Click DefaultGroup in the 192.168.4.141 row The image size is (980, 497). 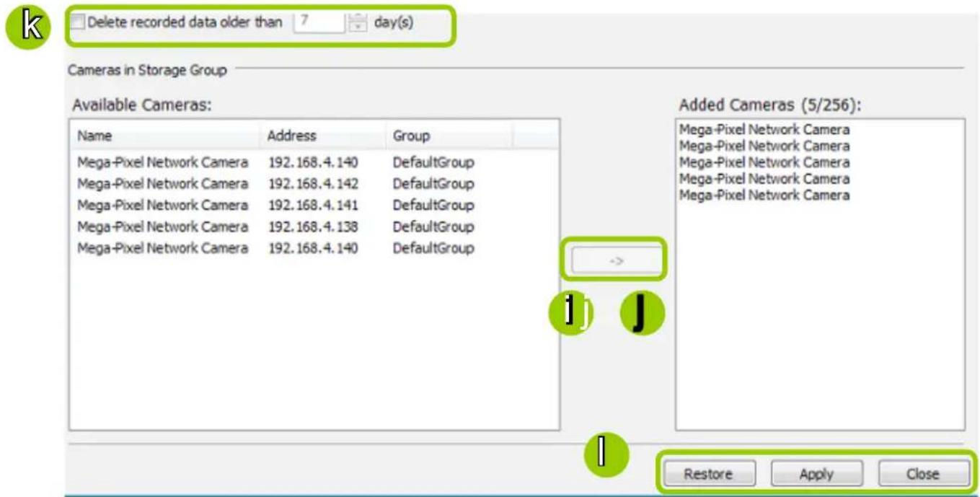coord(433,206)
